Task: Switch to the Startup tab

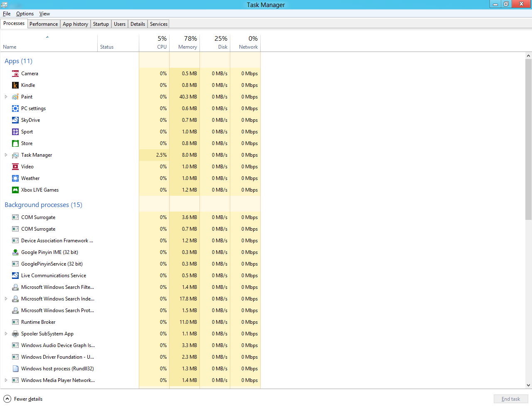Action: coord(101,24)
